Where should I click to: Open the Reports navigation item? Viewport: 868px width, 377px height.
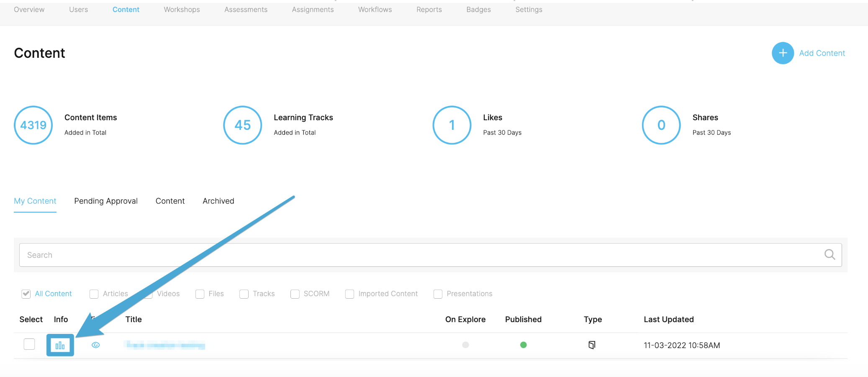429,10
